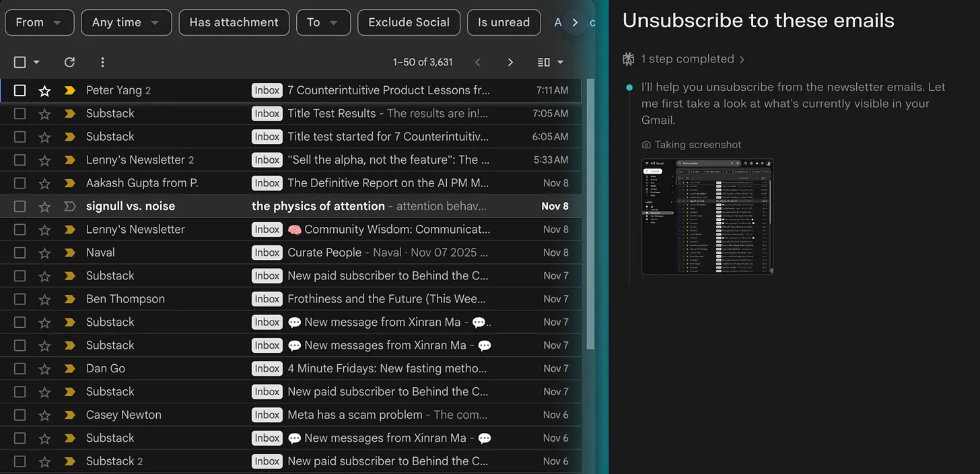The height and width of the screenshot is (474, 980).
Task: Star the Ben Thompson email
Action: pos(44,299)
